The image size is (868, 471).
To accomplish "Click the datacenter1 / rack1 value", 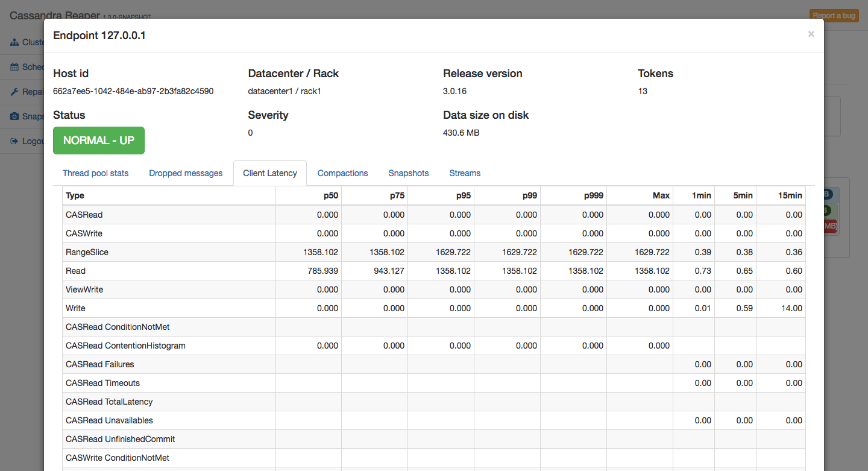I will pyautogui.click(x=284, y=91).
